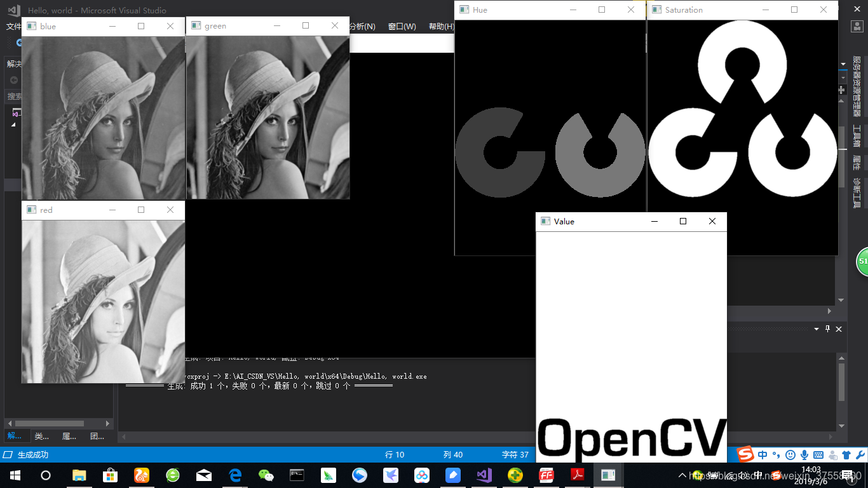Click the back button in Solution Explorer toolbar

[x=14, y=80]
